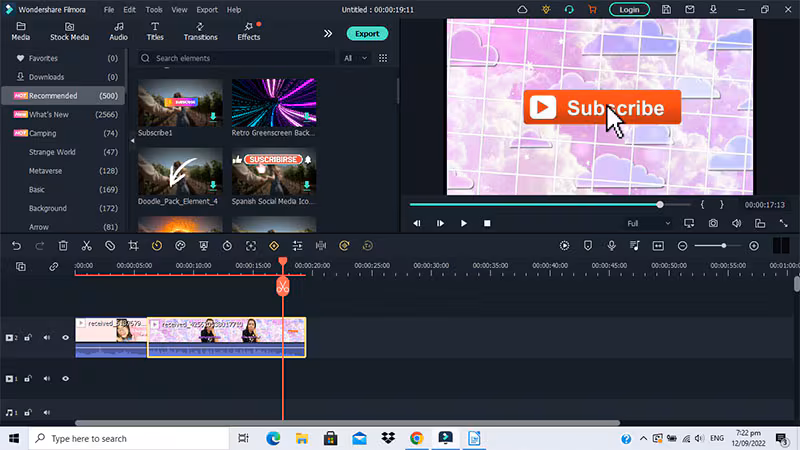Select the Downloads category
Viewport: 800px width, 450px height.
[63, 77]
